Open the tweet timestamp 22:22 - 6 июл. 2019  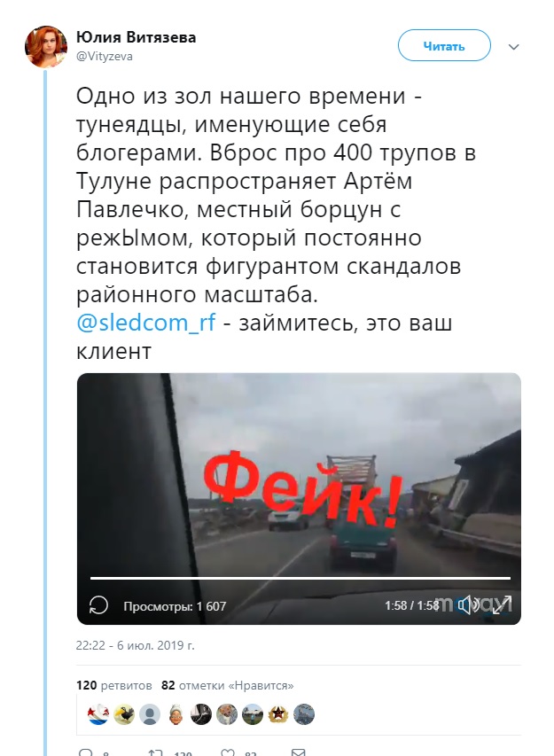click(136, 645)
